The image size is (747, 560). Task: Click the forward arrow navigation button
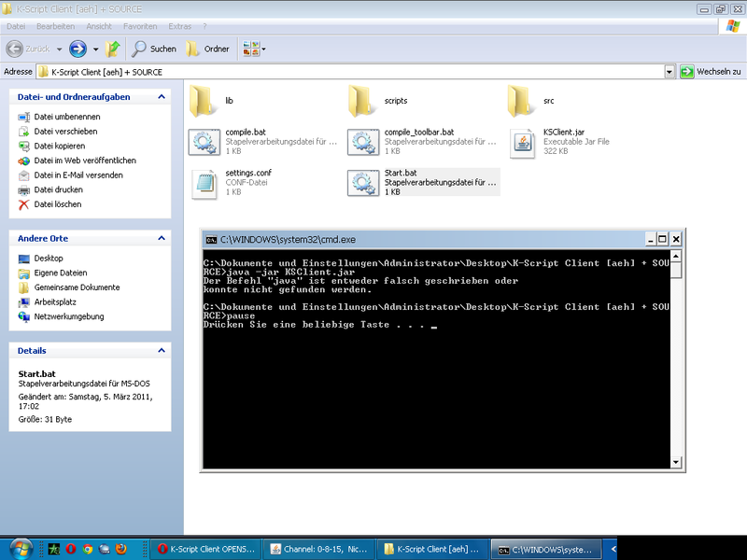(x=78, y=49)
